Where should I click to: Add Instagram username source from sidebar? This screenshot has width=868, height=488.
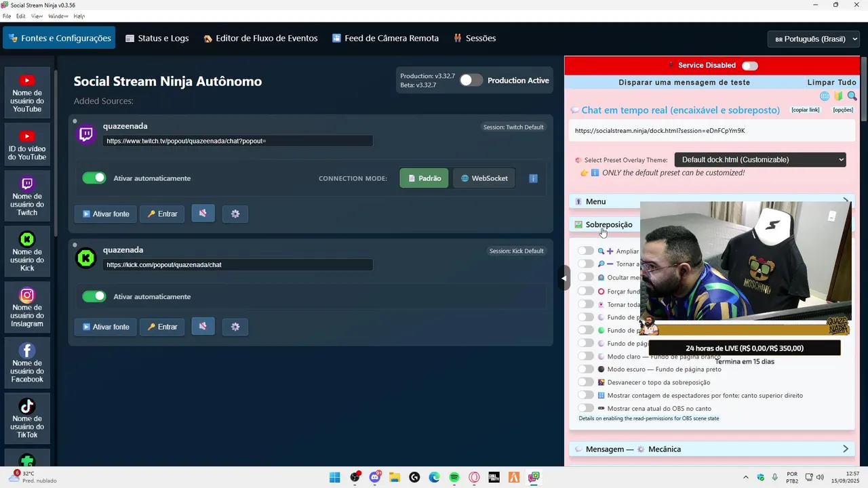27,308
